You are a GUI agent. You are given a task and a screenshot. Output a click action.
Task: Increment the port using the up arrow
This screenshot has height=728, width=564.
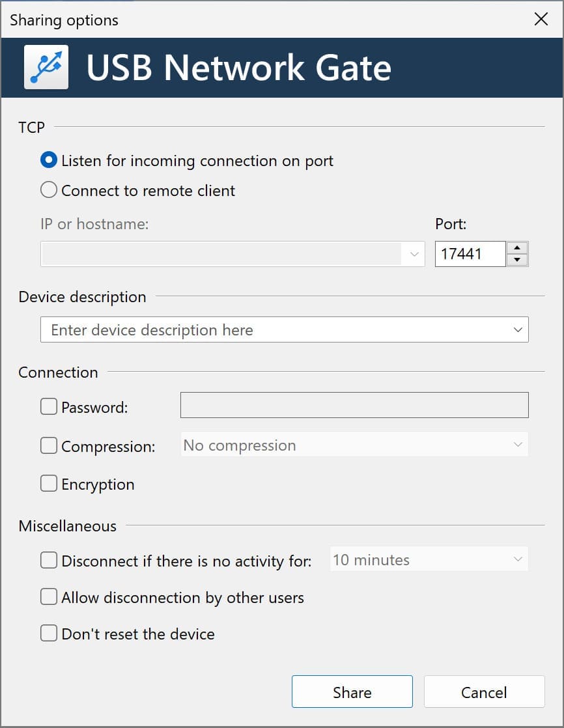coord(517,247)
